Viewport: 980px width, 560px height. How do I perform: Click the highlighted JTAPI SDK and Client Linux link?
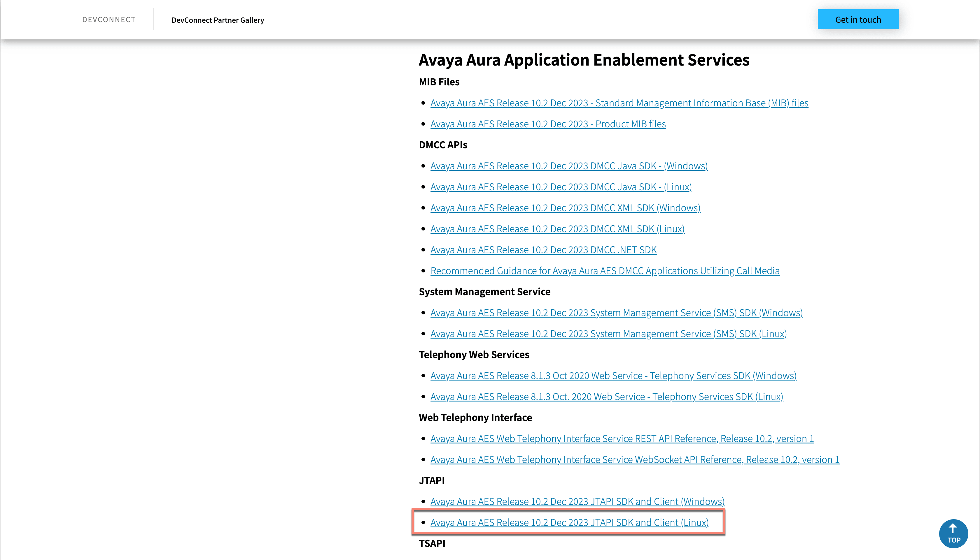(x=569, y=523)
